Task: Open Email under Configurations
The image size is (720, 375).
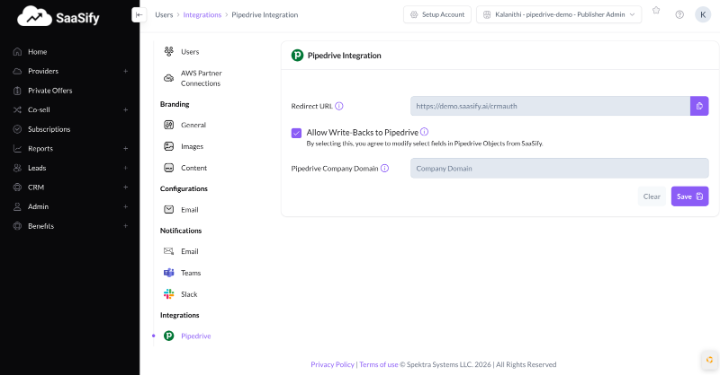Action: 190,210
